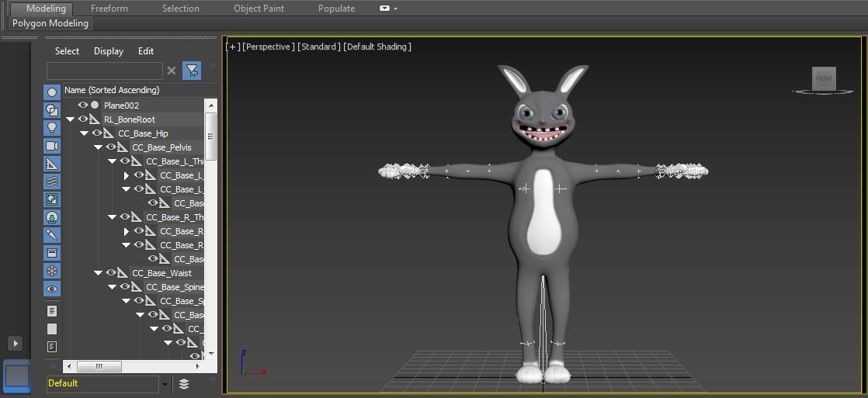The height and width of the screenshot is (398, 868).
Task: Open Scene Explorer Edit menu
Action: (146, 51)
